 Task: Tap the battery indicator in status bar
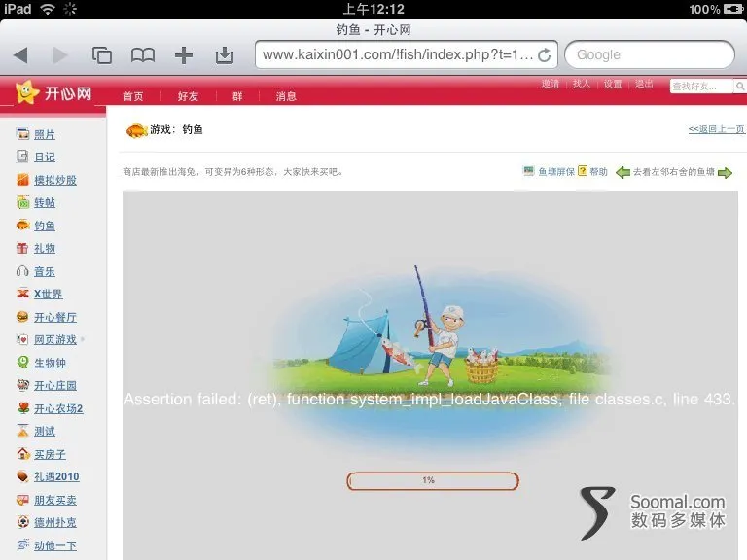732,9
